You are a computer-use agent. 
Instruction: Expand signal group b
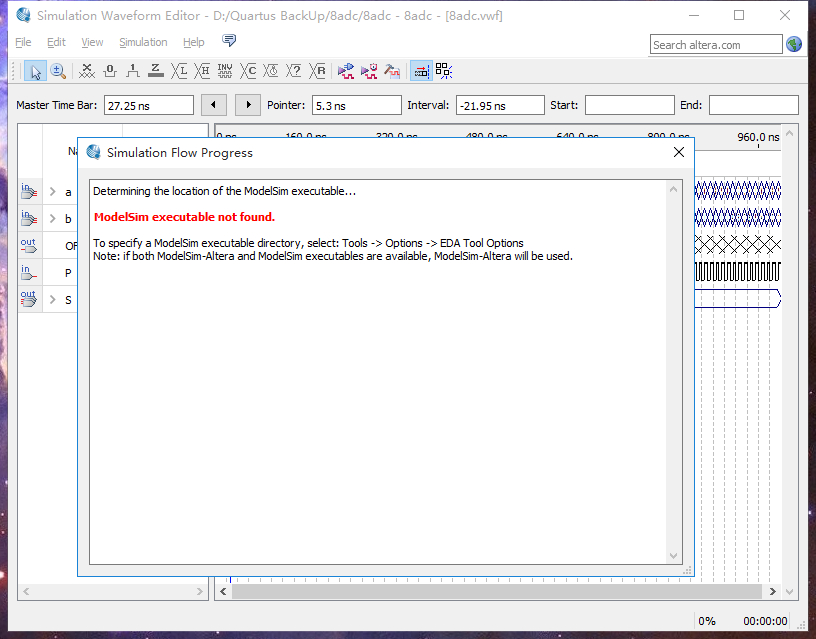[x=53, y=219]
